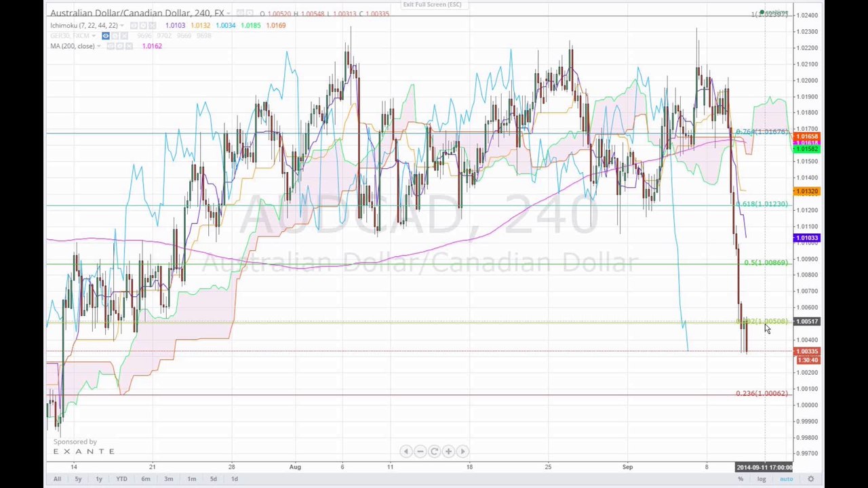Click the zoom in plus button

click(x=448, y=451)
